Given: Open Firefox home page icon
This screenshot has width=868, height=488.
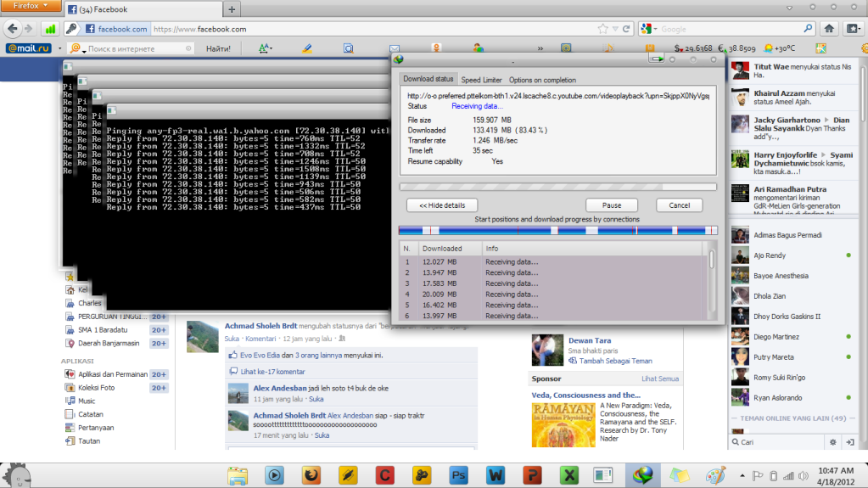Looking at the screenshot, I should pos(829,29).
